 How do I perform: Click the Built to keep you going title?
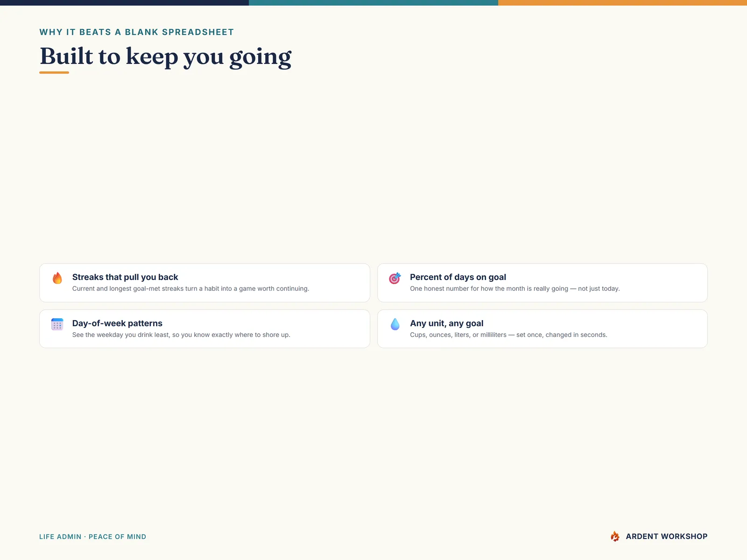click(166, 57)
